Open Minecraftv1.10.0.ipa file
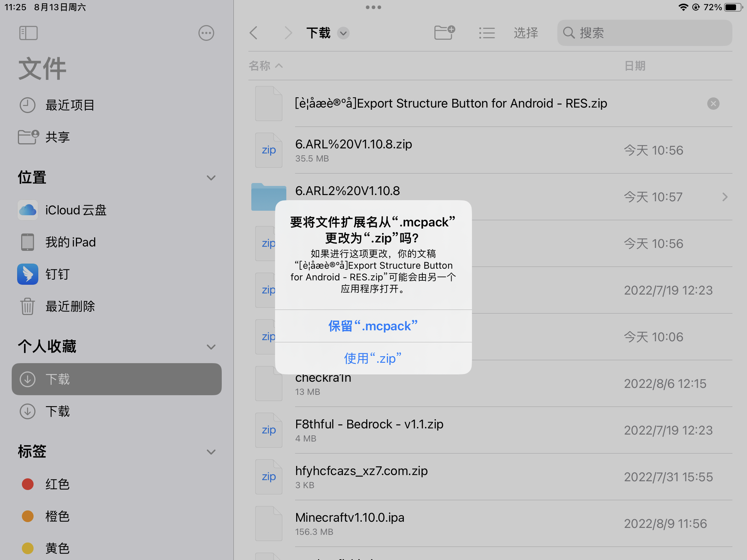The height and width of the screenshot is (560, 747). (x=490, y=524)
